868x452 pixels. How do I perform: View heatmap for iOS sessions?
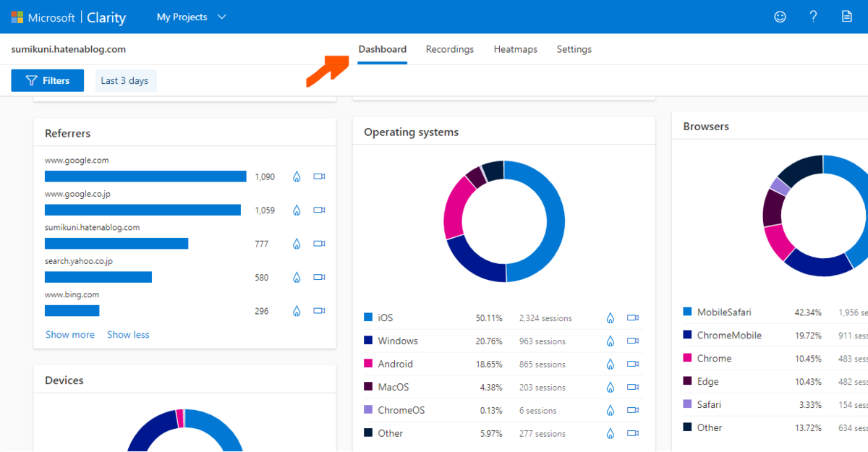tap(610, 317)
